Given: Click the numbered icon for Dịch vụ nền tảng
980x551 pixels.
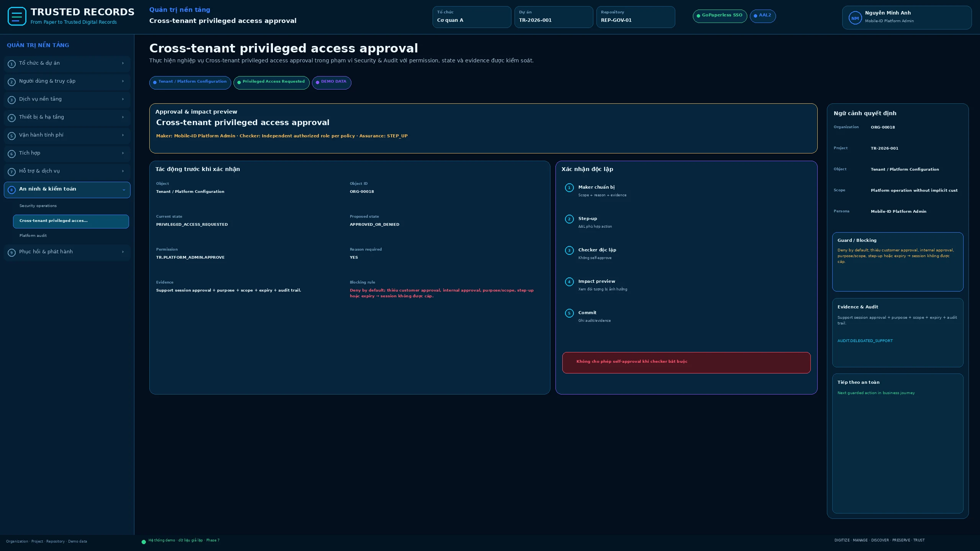Looking at the screenshot, I should click(11, 100).
